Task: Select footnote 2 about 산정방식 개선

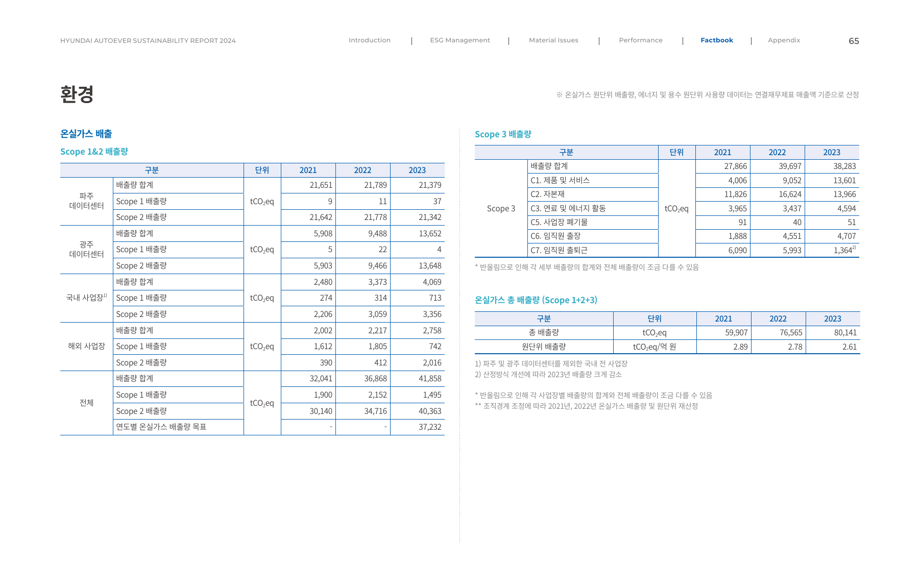Action: coord(548,375)
